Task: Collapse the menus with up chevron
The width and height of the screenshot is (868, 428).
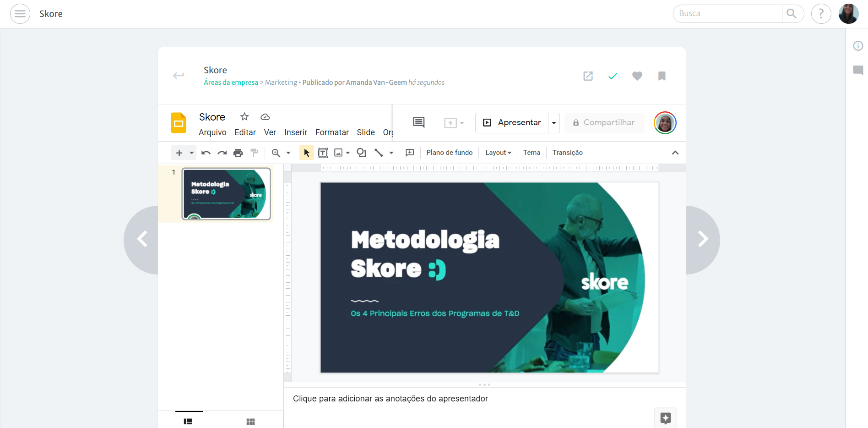Action: [x=675, y=153]
